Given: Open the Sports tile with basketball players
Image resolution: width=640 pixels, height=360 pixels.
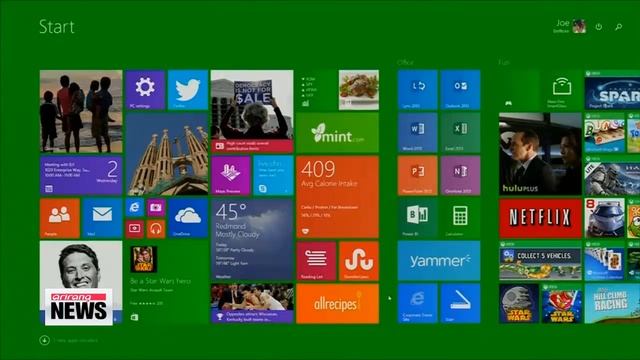Looking at the screenshot, I should click(252, 303).
